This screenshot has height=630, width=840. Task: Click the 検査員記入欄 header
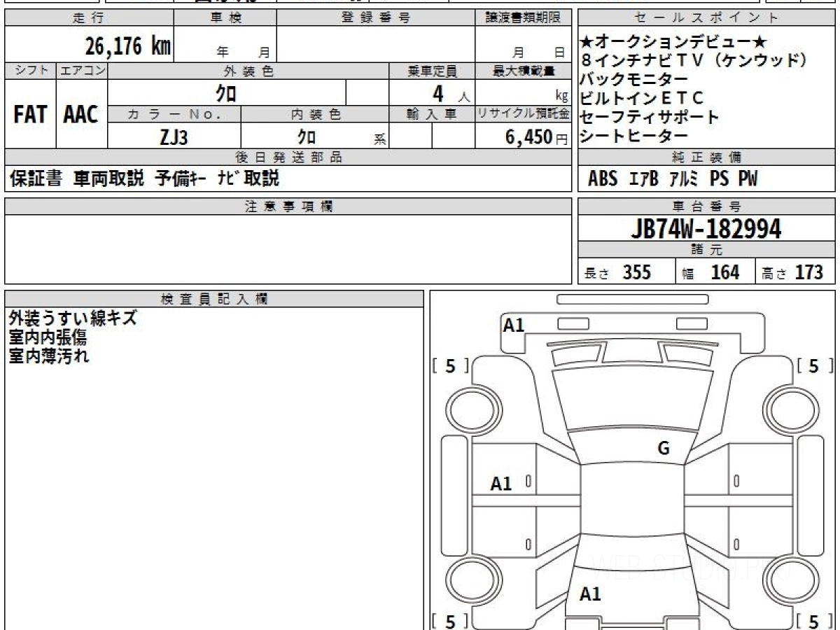click(214, 299)
